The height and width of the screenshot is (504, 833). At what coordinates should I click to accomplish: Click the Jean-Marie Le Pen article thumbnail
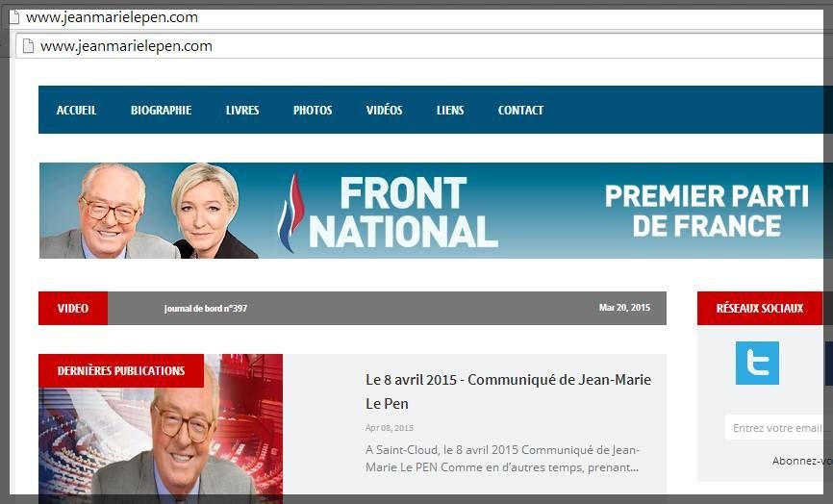click(161, 428)
